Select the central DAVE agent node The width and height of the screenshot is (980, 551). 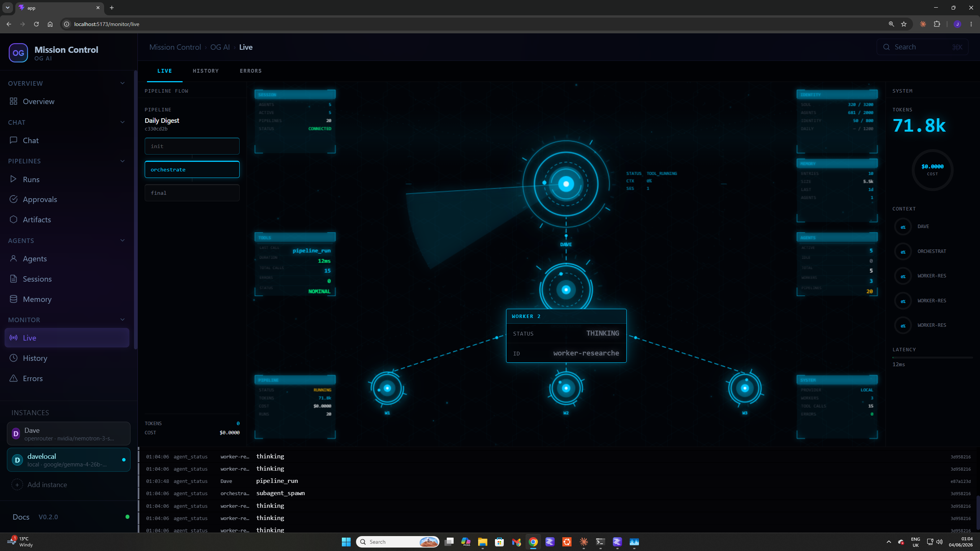coord(566,184)
